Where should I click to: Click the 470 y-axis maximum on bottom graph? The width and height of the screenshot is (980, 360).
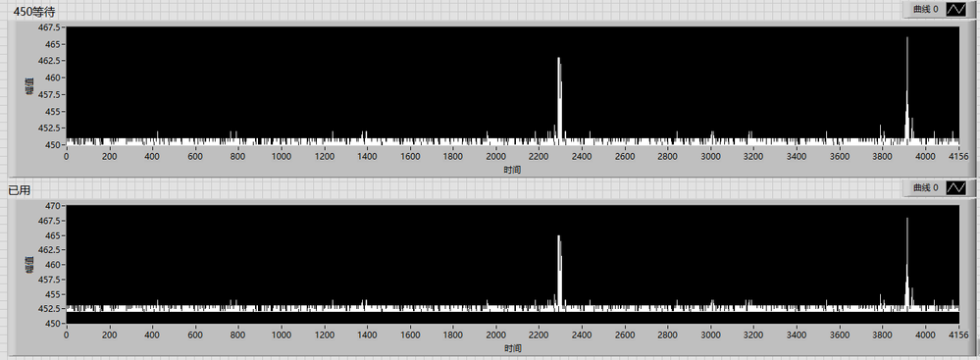54,206
